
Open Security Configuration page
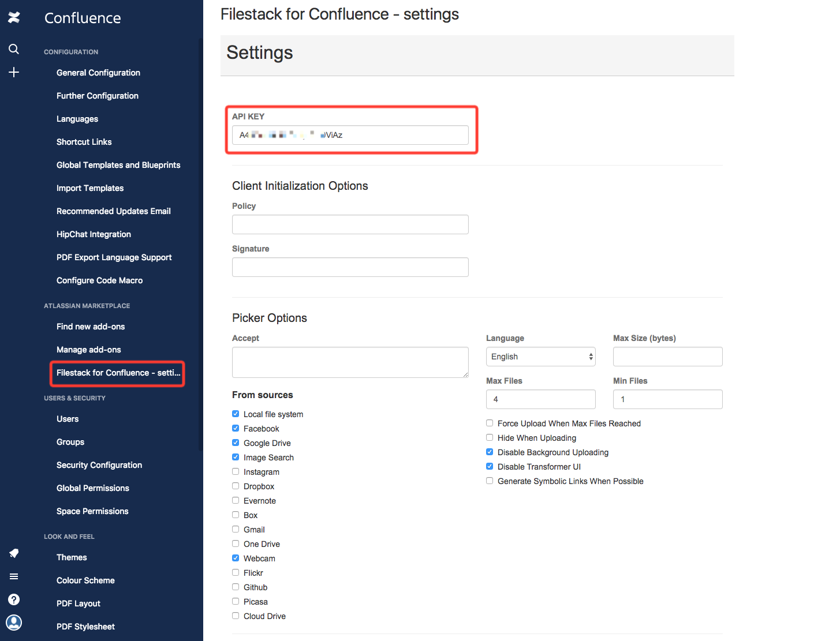tap(99, 465)
